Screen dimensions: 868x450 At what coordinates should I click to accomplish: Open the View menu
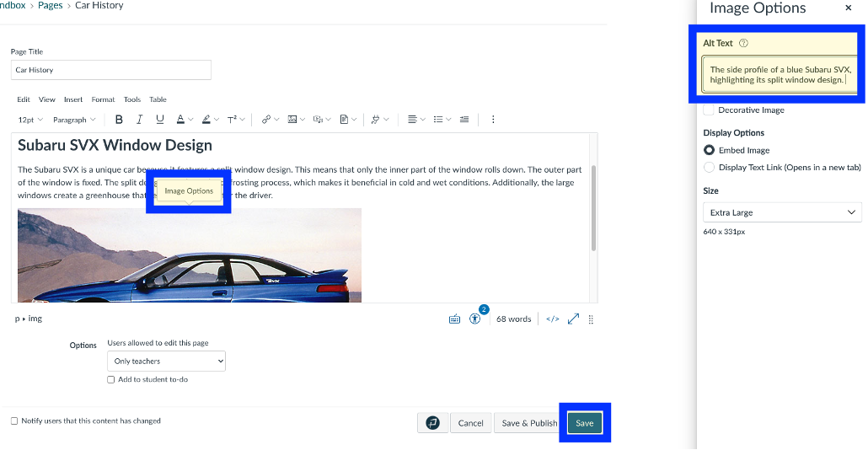(47, 99)
